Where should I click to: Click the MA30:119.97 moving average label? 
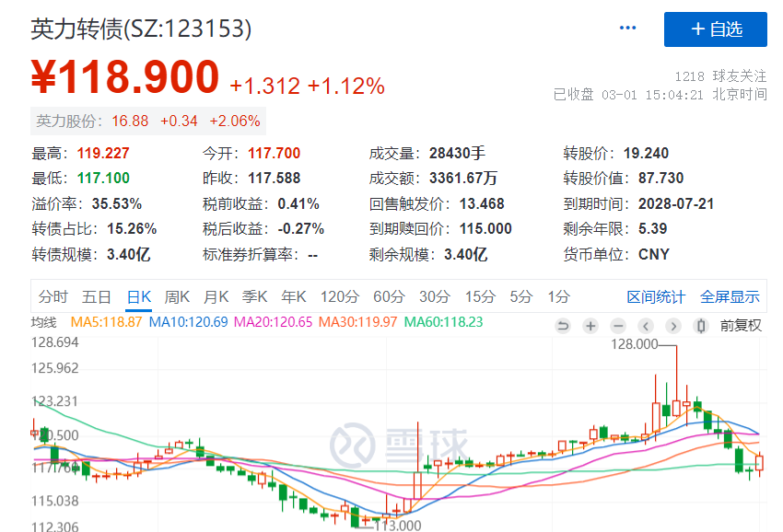[x=358, y=322]
